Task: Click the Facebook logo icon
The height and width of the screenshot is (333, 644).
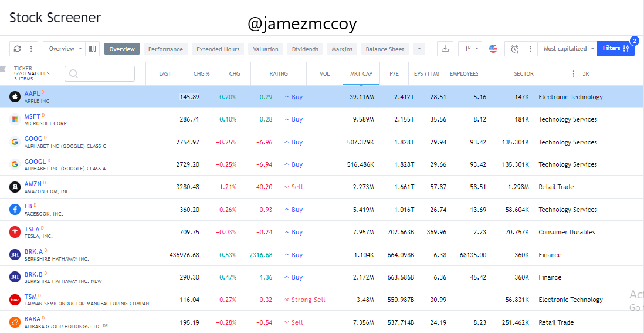Action: pos(15,210)
